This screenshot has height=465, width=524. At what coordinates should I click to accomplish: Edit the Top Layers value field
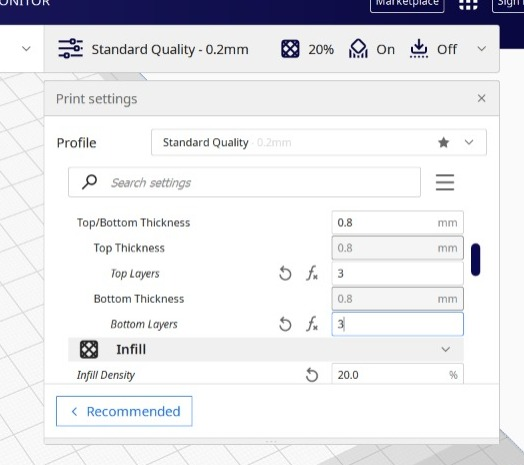pyautogui.click(x=397, y=273)
